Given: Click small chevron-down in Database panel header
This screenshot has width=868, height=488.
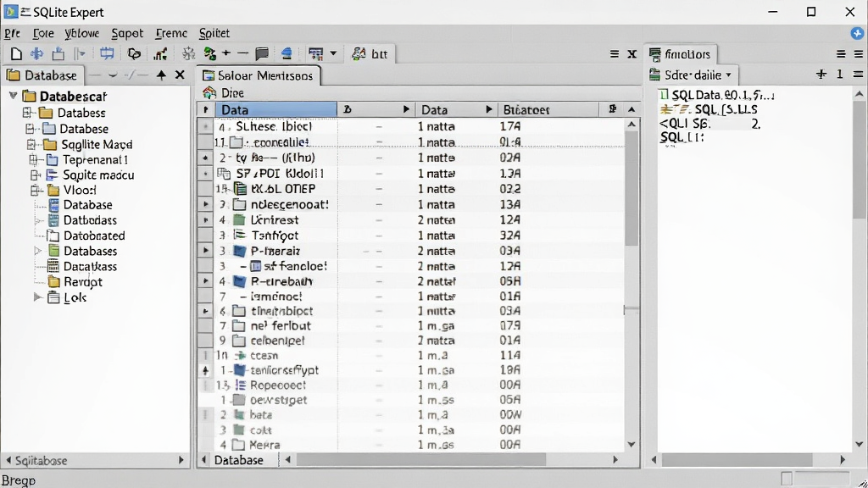Looking at the screenshot, I should click(x=113, y=75).
